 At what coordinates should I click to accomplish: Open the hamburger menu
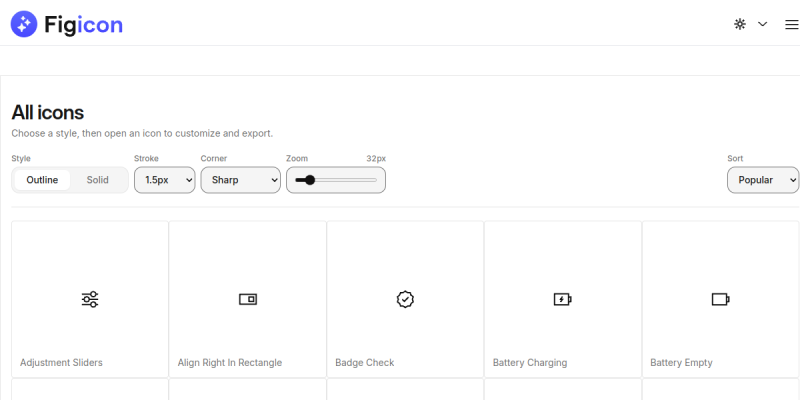(x=792, y=24)
